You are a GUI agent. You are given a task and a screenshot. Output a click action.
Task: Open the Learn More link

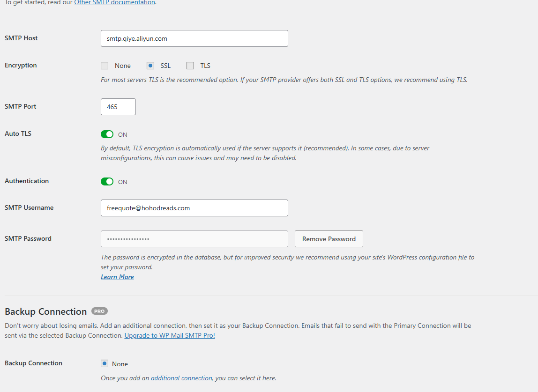click(x=117, y=277)
